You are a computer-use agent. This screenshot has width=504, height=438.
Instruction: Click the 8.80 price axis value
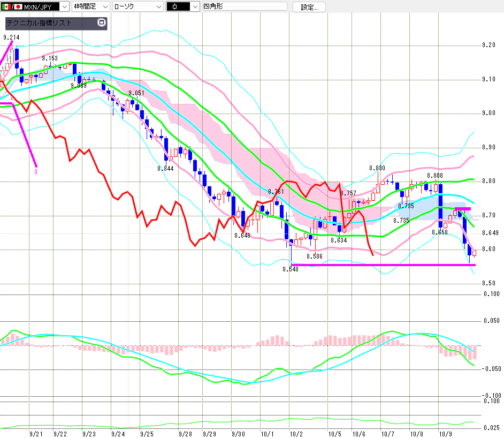pyautogui.click(x=488, y=181)
